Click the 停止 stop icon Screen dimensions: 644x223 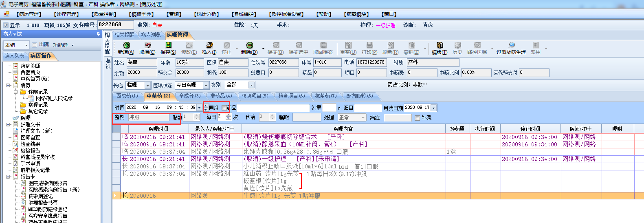(227, 45)
